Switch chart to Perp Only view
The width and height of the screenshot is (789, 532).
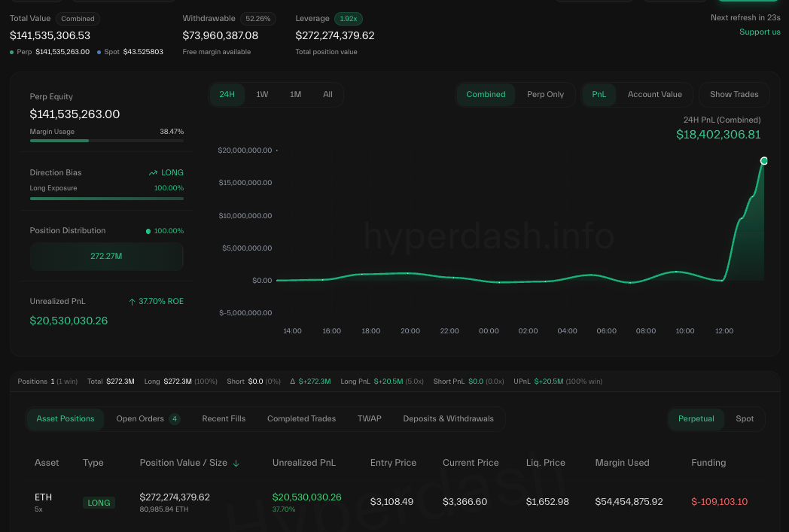click(545, 95)
